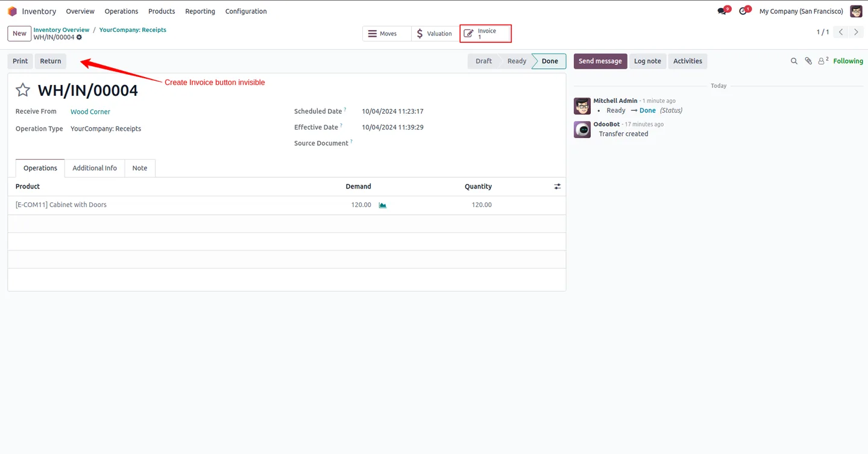
Task: Switch to the Note tab
Action: pos(140,169)
